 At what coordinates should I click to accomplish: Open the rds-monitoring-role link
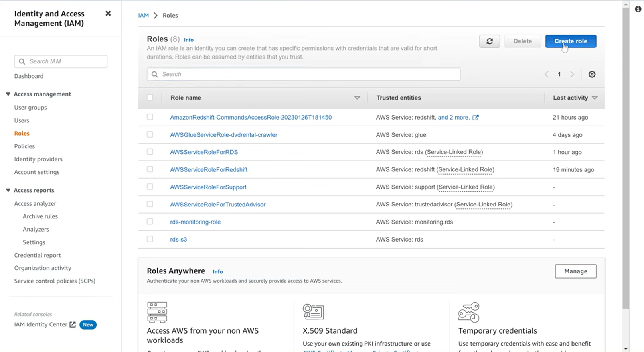195,222
